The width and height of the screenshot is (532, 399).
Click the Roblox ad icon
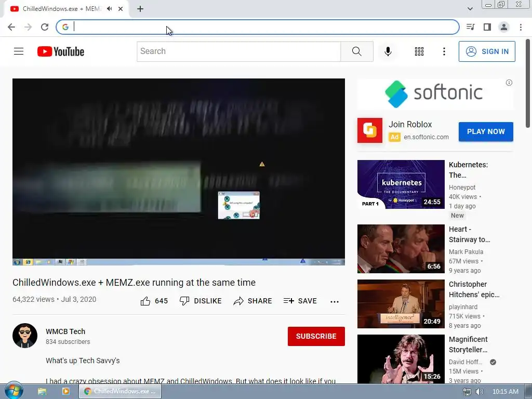370,130
